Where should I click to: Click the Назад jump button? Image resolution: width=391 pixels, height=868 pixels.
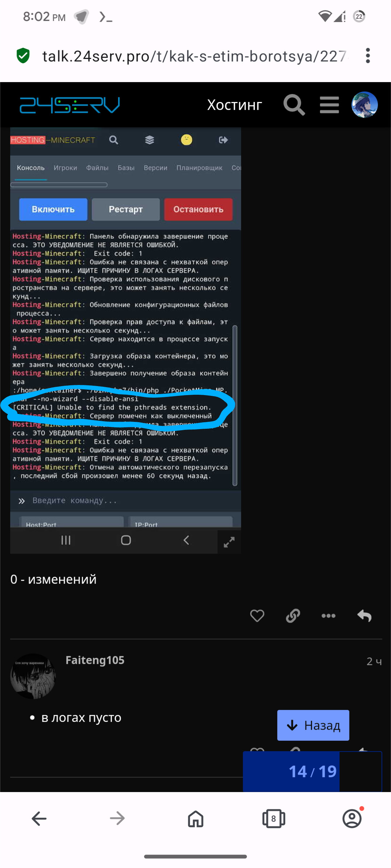(x=313, y=725)
